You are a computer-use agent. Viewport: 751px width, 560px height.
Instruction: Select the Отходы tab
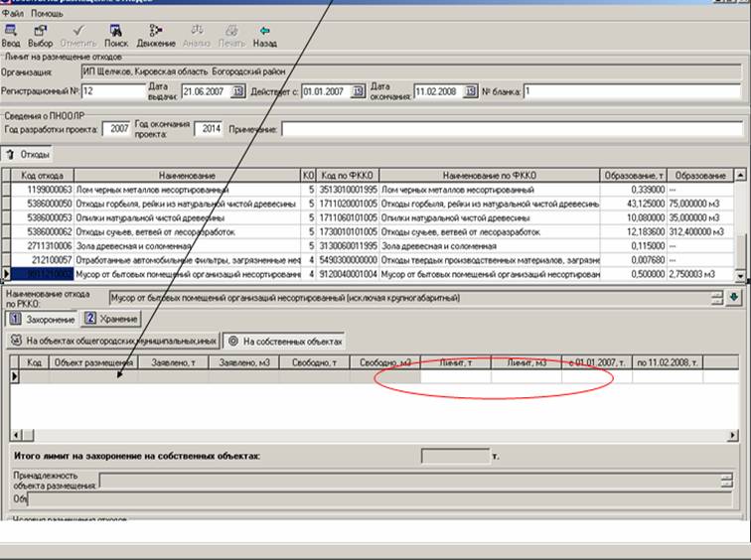[x=28, y=155]
